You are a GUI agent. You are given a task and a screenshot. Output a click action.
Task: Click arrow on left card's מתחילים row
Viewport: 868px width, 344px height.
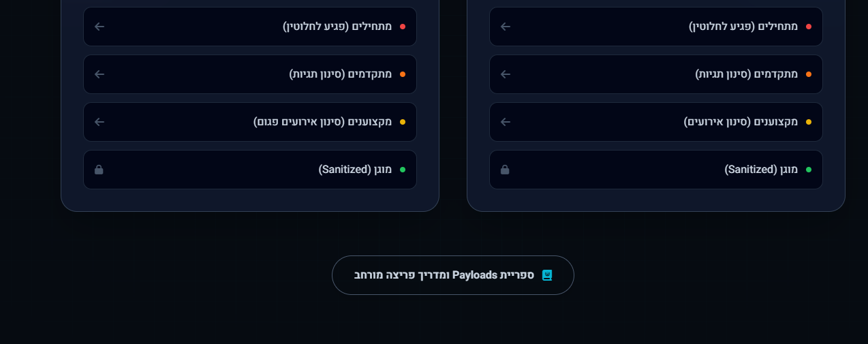[x=99, y=27]
